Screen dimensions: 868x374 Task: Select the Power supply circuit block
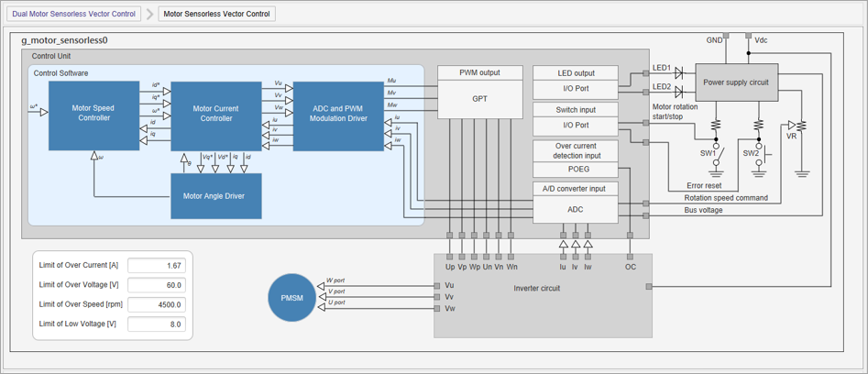click(x=736, y=82)
